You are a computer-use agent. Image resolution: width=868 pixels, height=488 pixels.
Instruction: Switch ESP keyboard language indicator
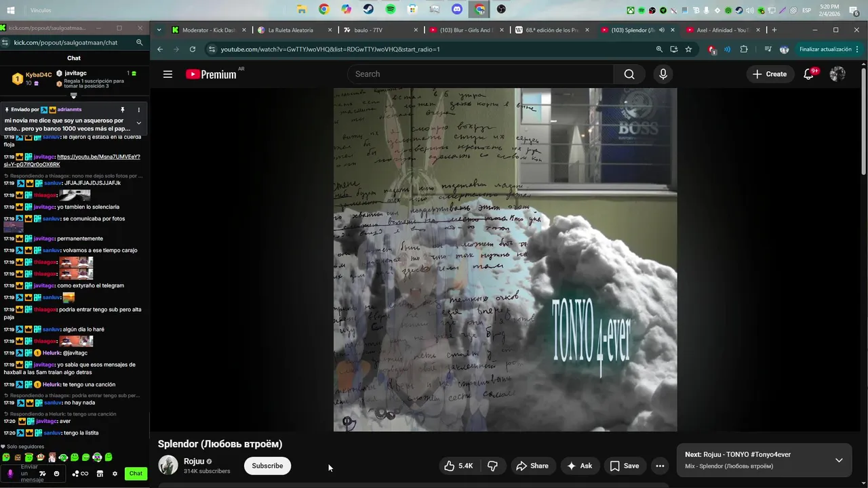click(807, 10)
